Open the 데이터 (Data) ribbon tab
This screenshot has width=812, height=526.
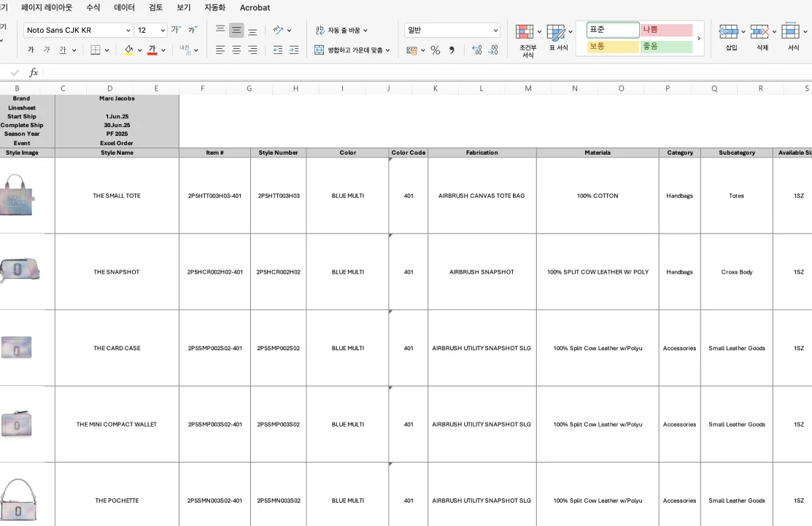pyautogui.click(x=124, y=7)
